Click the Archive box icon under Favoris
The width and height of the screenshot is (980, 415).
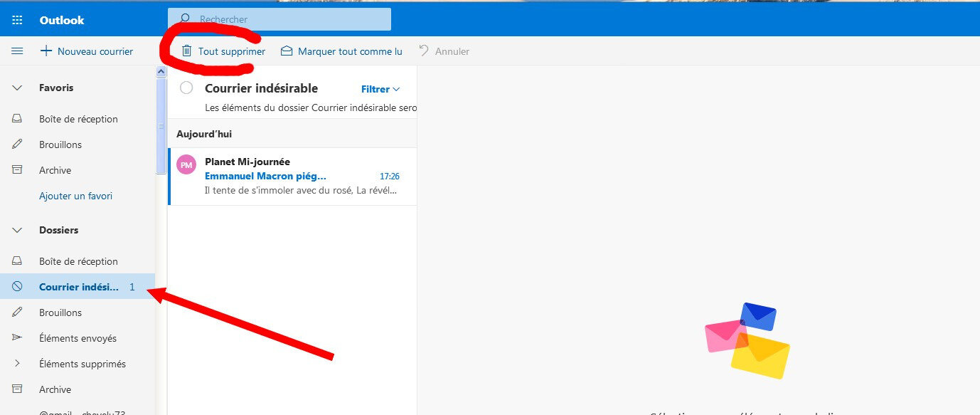click(x=17, y=170)
